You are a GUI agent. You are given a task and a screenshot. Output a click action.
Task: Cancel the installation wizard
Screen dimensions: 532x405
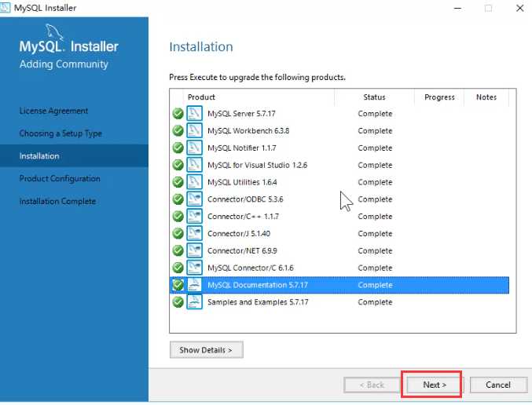[x=498, y=385]
